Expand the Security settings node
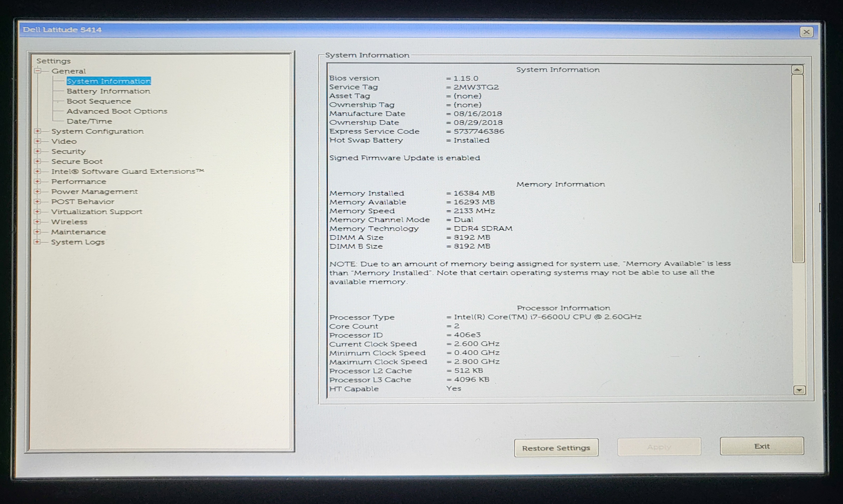Viewport: 843px width, 504px height. [38, 151]
